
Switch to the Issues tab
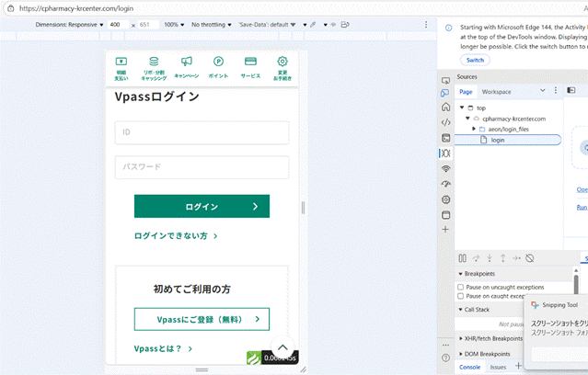(498, 367)
